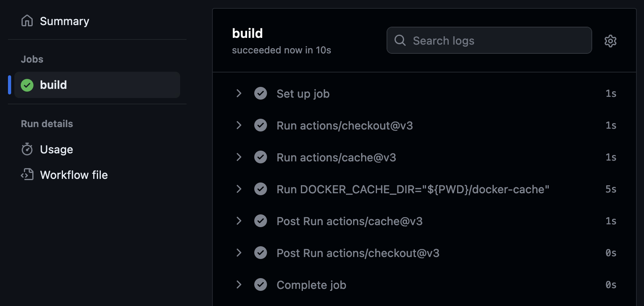The image size is (644, 306).
Task: Expand the Set up job step
Action: [x=239, y=93]
